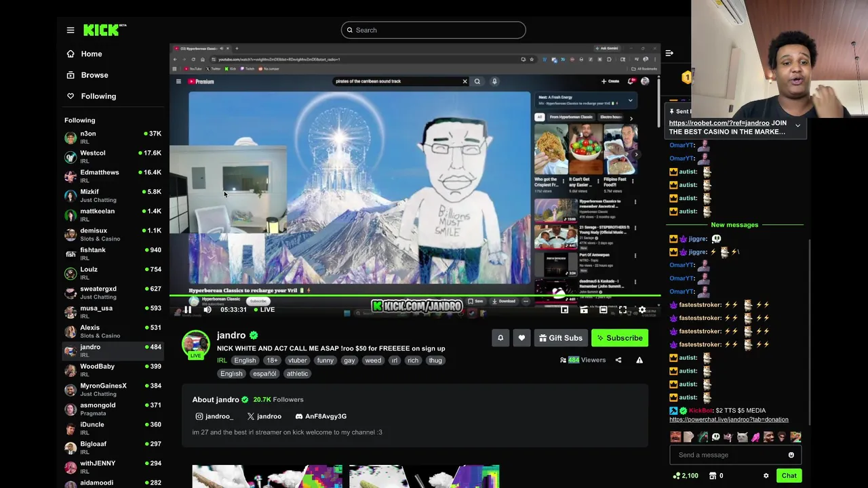Click the white cat quick emote
The width and height of the screenshot is (868, 488).
click(742, 437)
